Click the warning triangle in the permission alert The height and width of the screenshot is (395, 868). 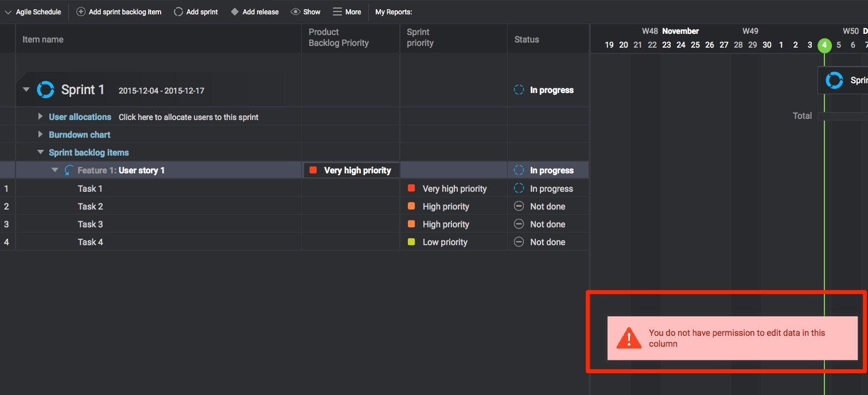(x=629, y=338)
